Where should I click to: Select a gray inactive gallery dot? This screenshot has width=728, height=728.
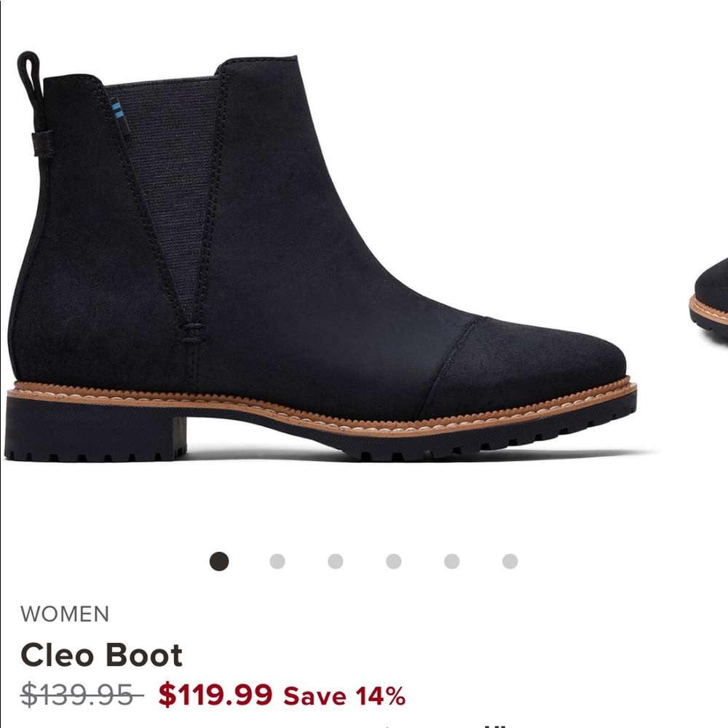pos(277,561)
